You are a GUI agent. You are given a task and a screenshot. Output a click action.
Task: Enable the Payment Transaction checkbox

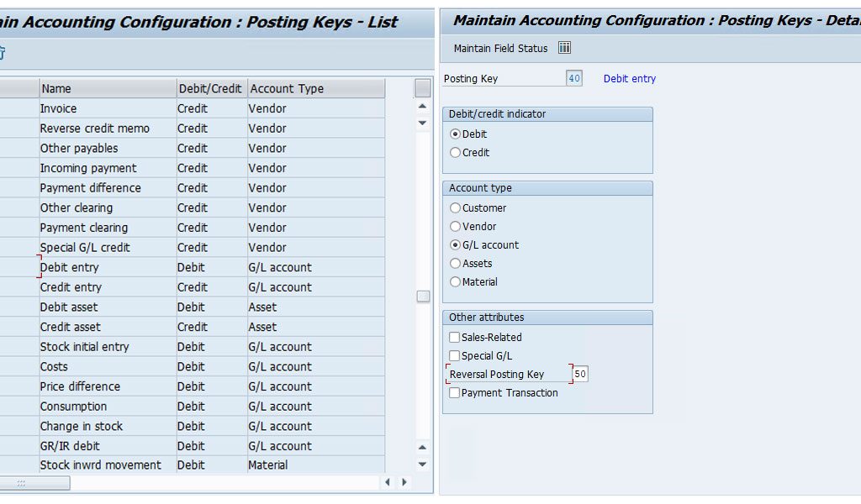(x=455, y=392)
